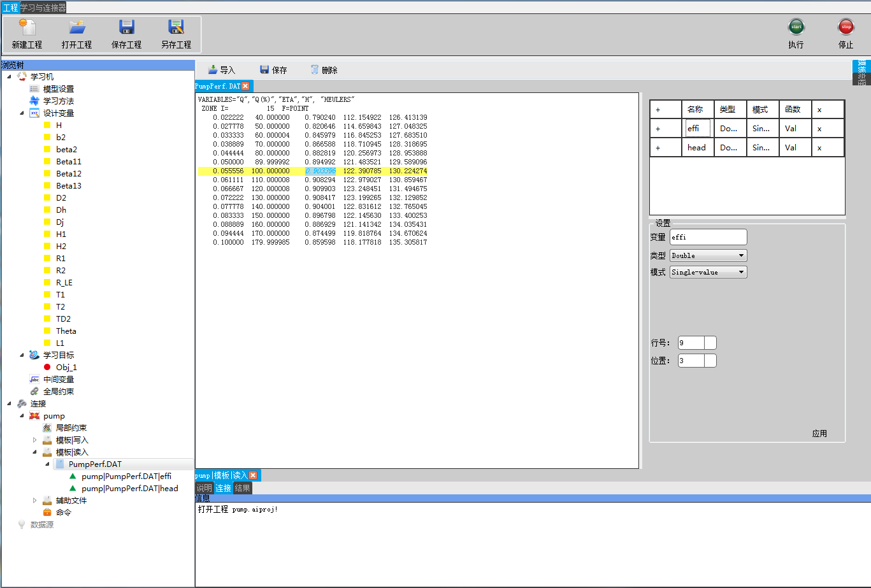Image resolution: width=871 pixels, height=588 pixels.
Task: Collapse the 学习机 root node
Action: pyautogui.click(x=9, y=76)
